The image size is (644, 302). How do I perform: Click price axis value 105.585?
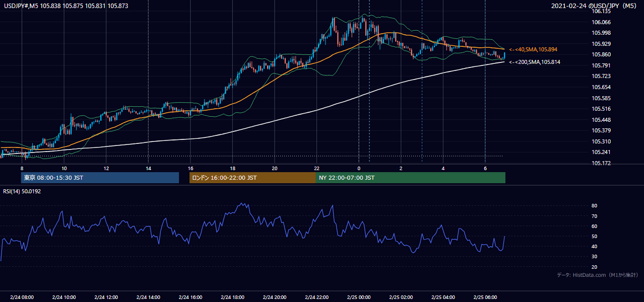(602, 98)
